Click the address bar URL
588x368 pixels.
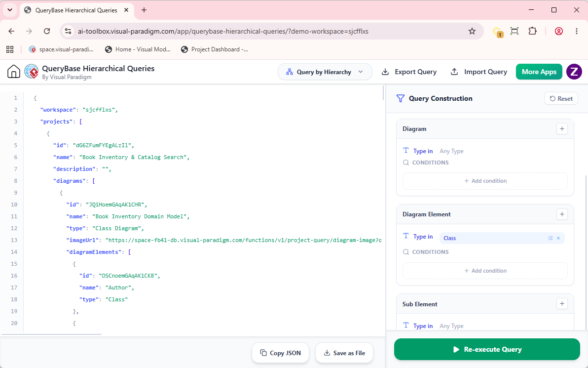(x=223, y=31)
